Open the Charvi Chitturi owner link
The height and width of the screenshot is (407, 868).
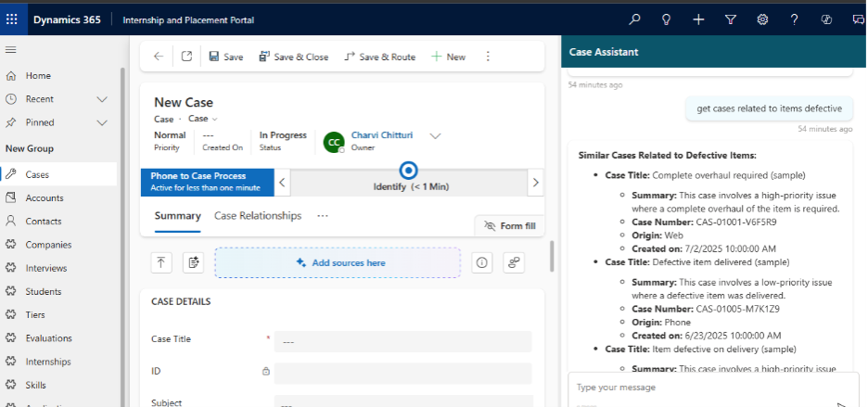click(x=381, y=135)
